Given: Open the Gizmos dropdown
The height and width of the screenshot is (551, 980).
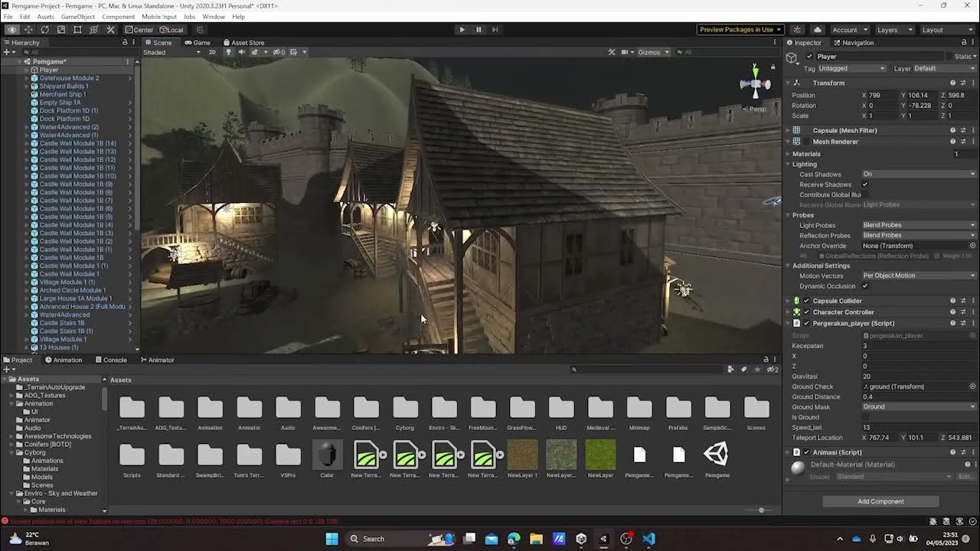Looking at the screenshot, I should (x=653, y=52).
